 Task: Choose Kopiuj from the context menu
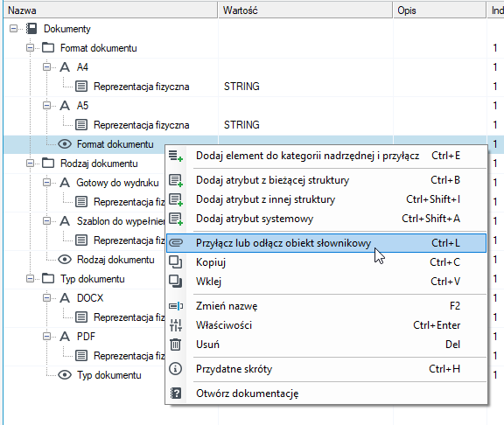tap(326, 262)
